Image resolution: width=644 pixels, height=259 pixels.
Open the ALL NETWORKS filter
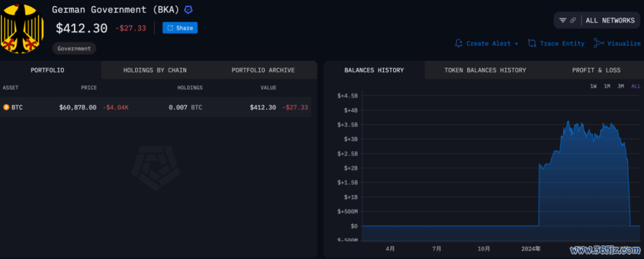tap(611, 20)
